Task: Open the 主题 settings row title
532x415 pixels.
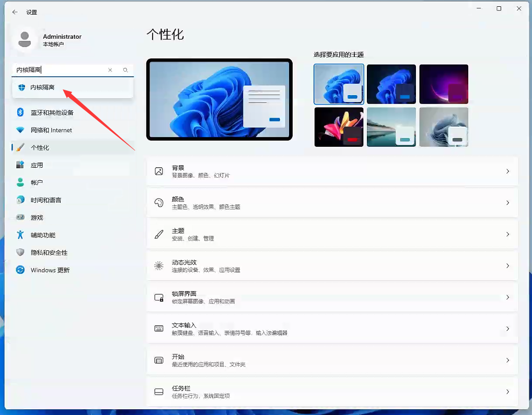Action: click(x=178, y=230)
